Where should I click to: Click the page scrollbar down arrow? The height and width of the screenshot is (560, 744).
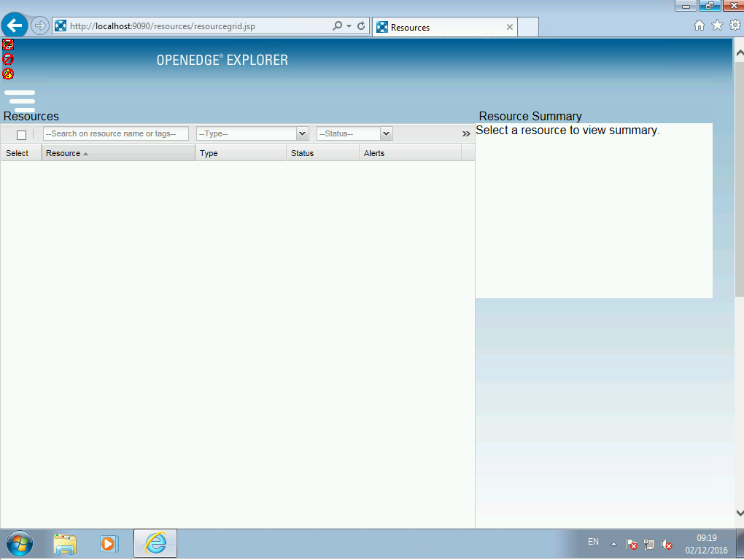[739, 513]
